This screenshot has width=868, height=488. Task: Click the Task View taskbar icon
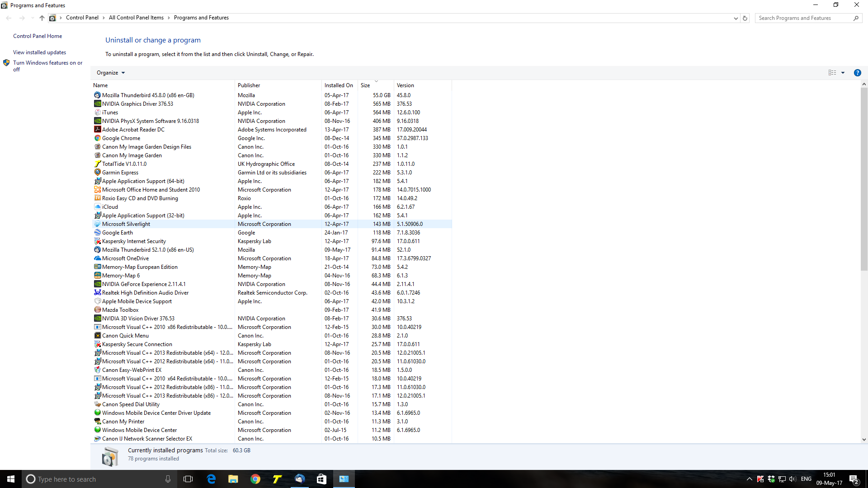(x=188, y=479)
